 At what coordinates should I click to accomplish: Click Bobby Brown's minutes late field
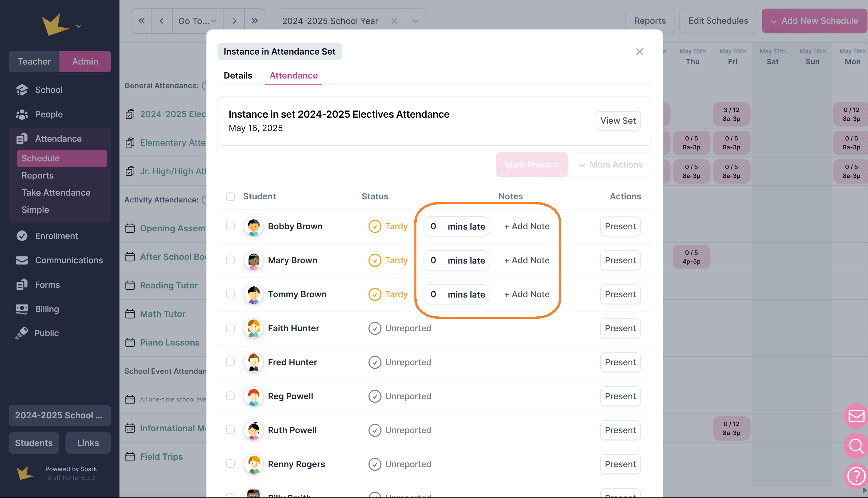(x=434, y=226)
